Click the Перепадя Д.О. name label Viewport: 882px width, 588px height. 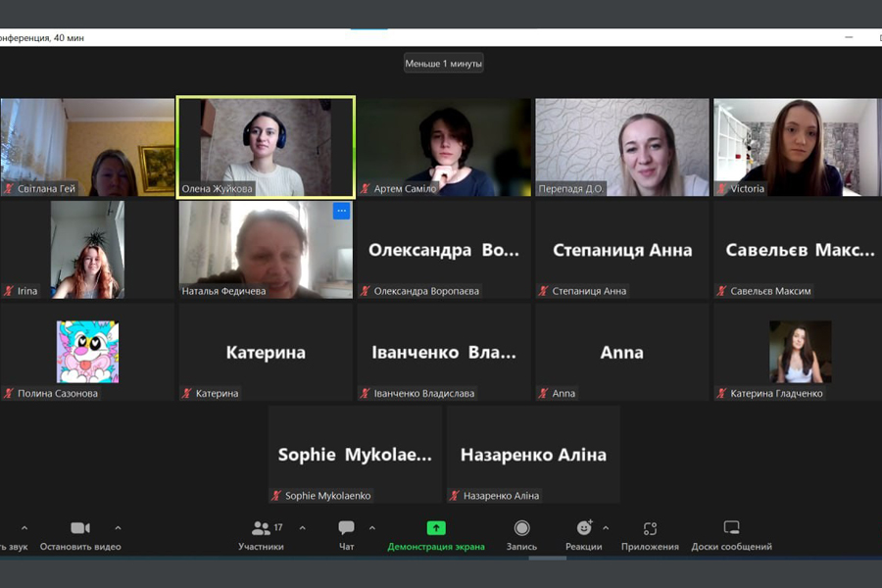click(570, 189)
